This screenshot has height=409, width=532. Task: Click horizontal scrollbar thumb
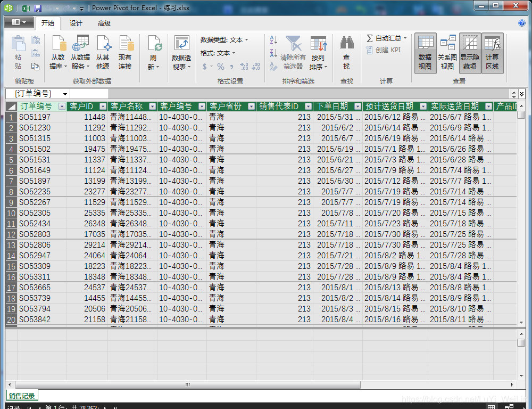tap(188, 385)
